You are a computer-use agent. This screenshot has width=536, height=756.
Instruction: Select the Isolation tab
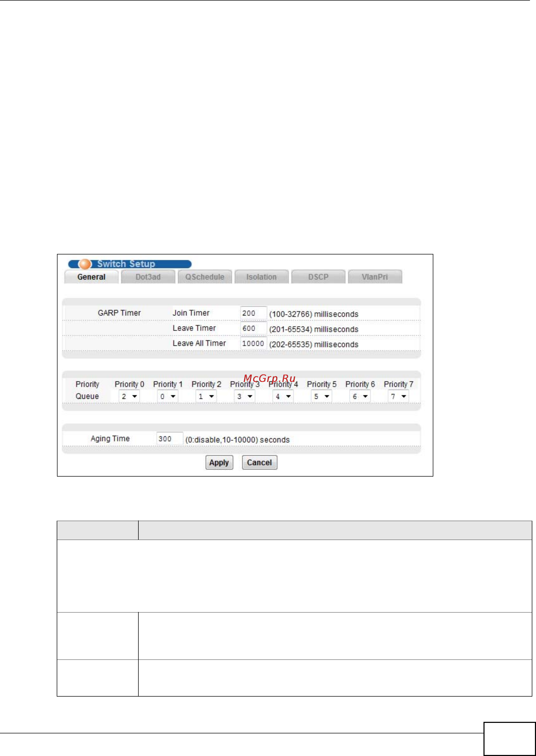261,277
